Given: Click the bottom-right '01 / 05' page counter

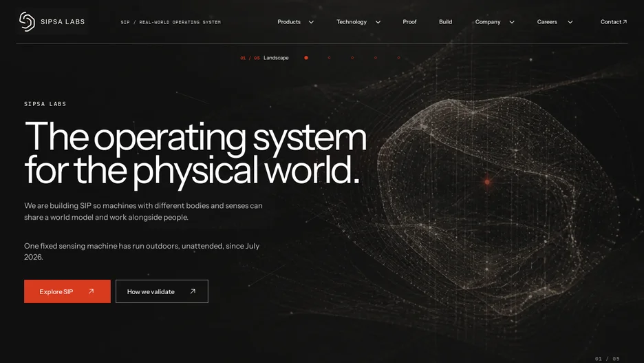Looking at the screenshot, I should (x=607, y=359).
